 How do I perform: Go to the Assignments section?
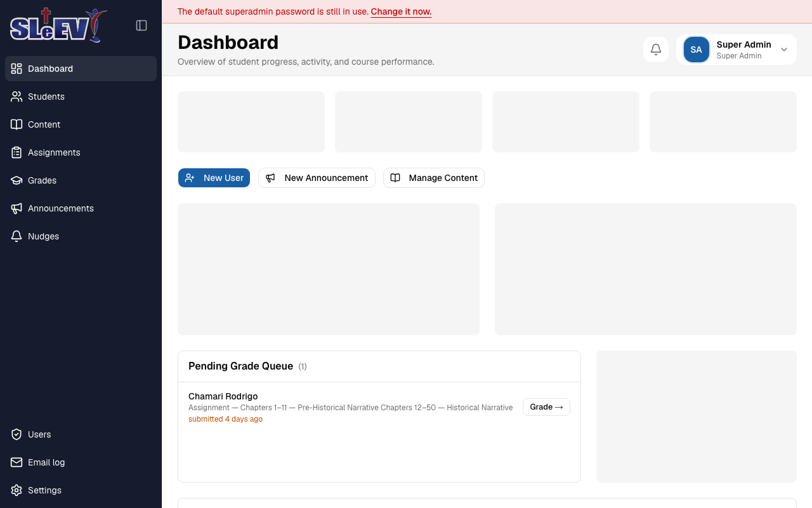click(x=81, y=152)
